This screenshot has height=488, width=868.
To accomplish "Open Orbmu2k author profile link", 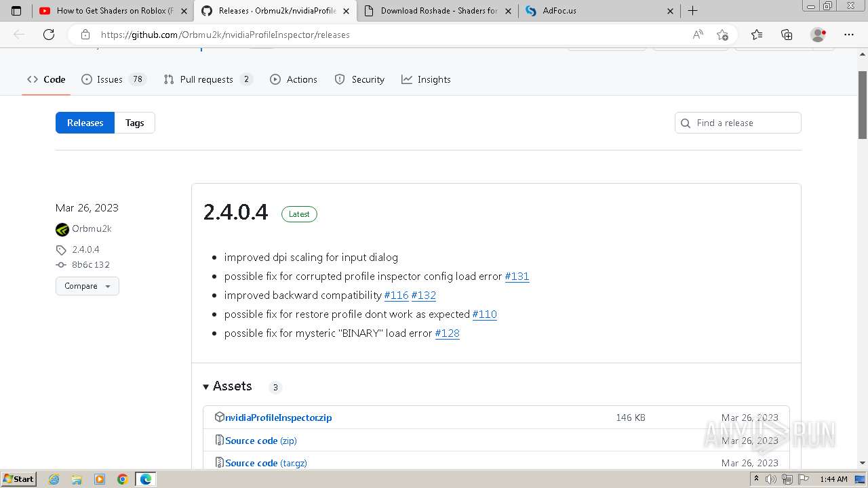I will [92, 229].
